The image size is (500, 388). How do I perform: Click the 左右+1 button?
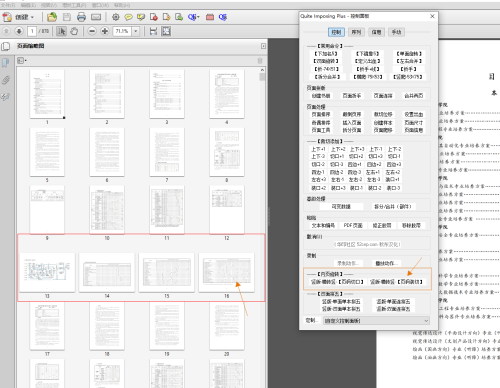(373, 172)
